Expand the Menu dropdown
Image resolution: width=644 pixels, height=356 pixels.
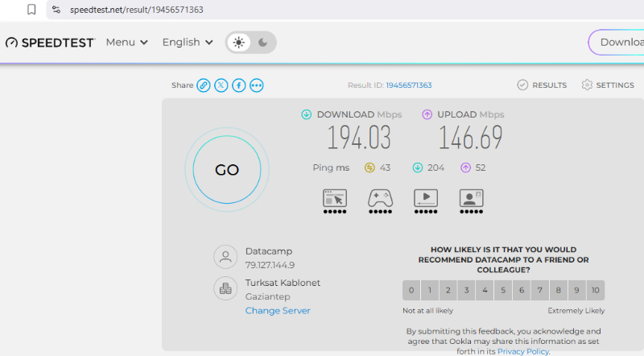pyautogui.click(x=127, y=43)
